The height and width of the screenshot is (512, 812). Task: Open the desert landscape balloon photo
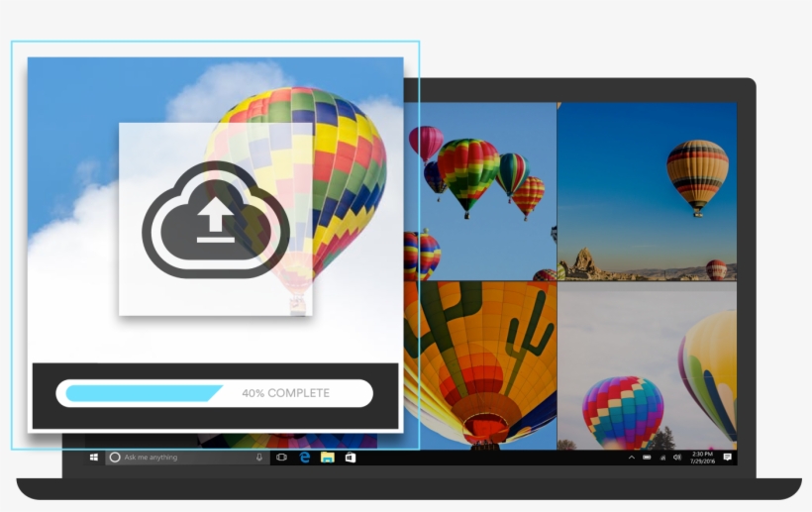[x=647, y=191]
